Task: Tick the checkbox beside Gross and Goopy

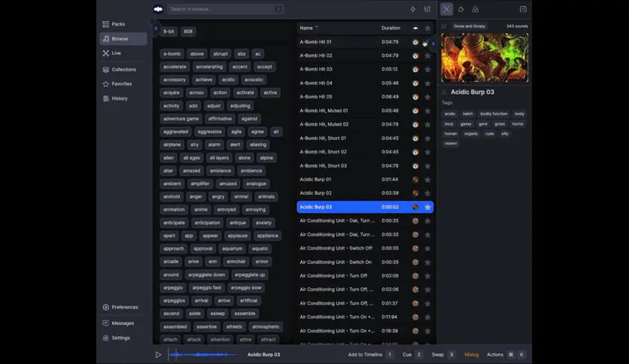Action: pyautogui.click(x=444, y=26)
